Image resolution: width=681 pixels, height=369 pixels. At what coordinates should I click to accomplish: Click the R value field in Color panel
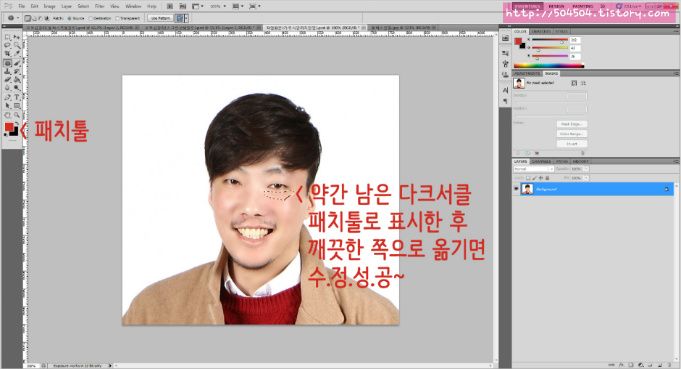coord(575,40)
